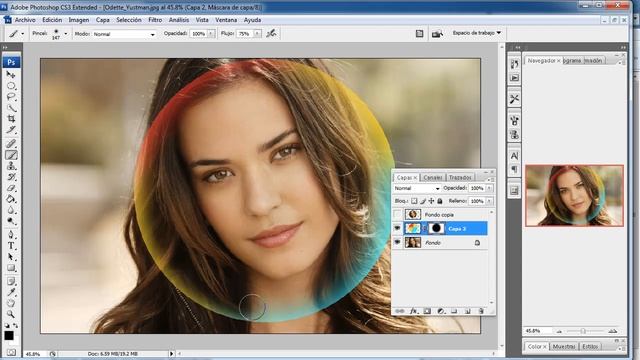Create a new layer group
The width and height of the screenshot is (640, 360).
[x=454, y=311]
